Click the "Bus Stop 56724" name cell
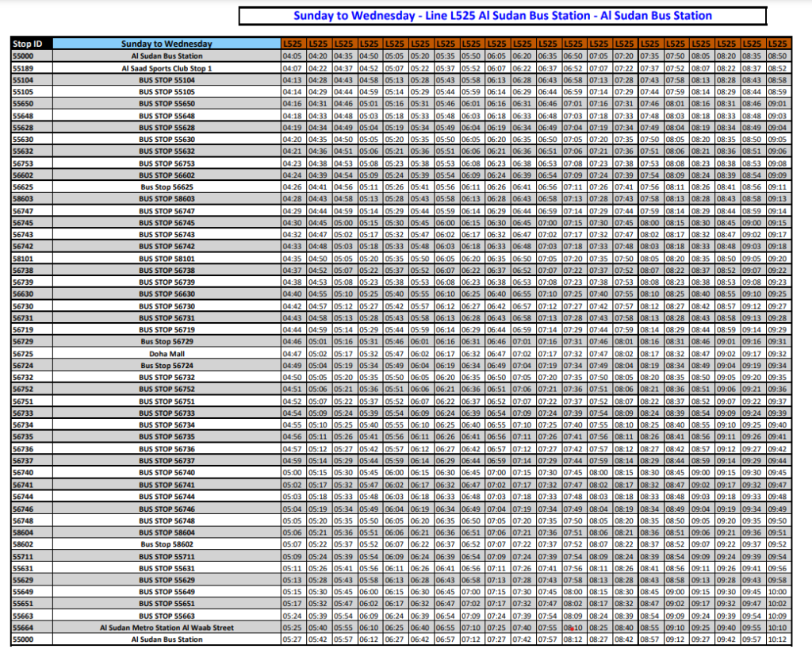Screen dimensions: 812x649 click(167, 366)
